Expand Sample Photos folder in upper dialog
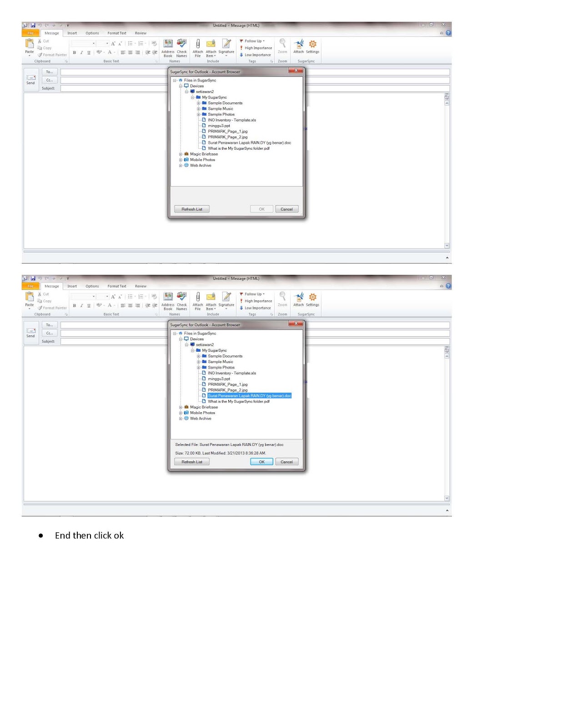Viewport: 562px width, 728px height. tap(199, 115)
